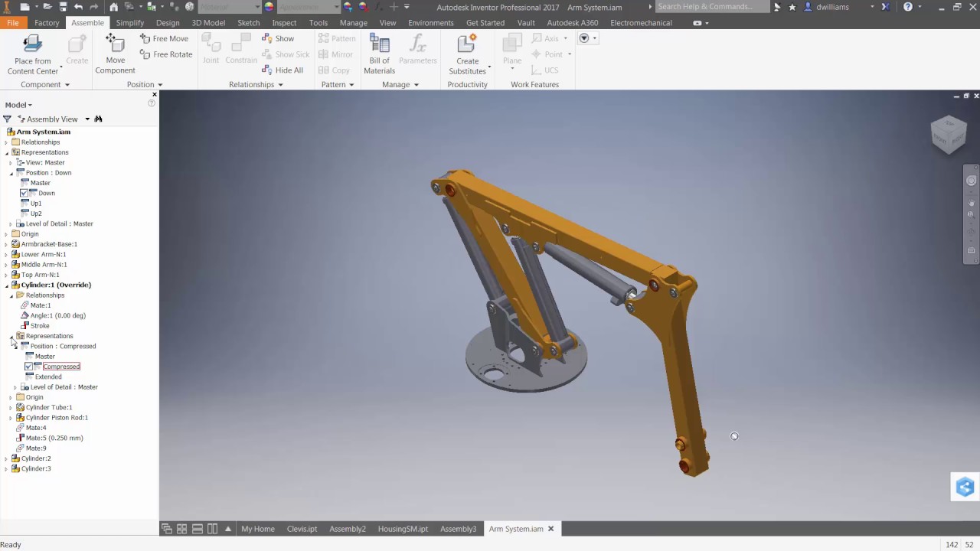Select the Extended positional representation
The height and width of the screenshot is (551, 980).
tap(48, 377)
